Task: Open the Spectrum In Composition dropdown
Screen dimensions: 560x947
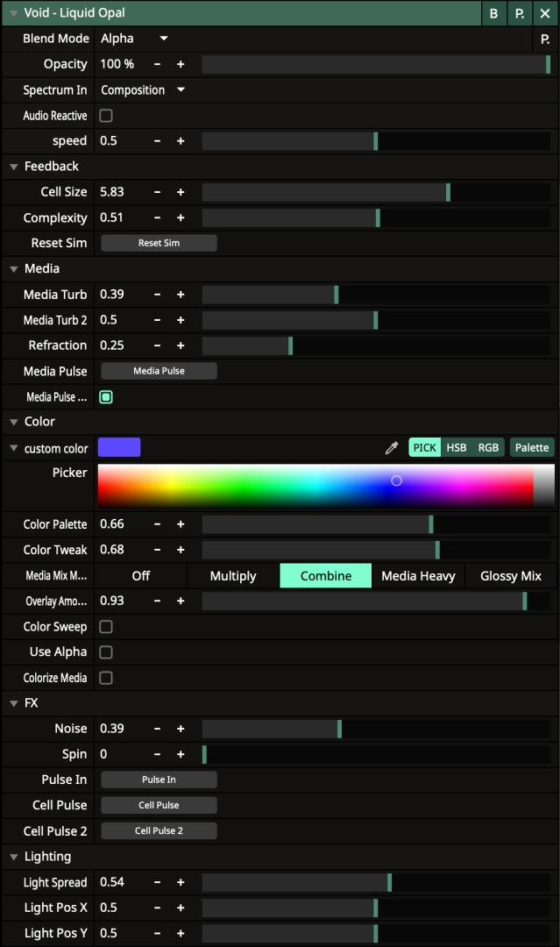Action: point(143,90)
